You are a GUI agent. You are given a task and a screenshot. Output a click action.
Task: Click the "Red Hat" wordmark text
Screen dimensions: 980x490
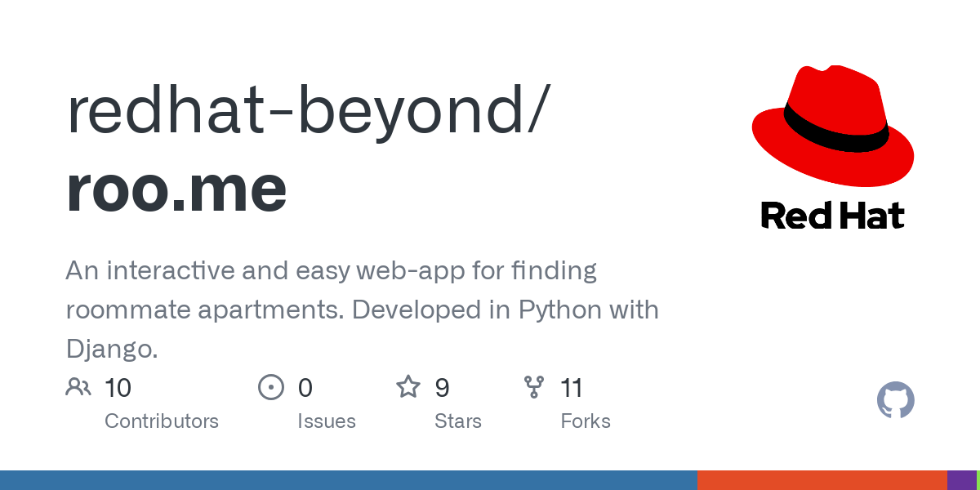(x=832, y=216)
